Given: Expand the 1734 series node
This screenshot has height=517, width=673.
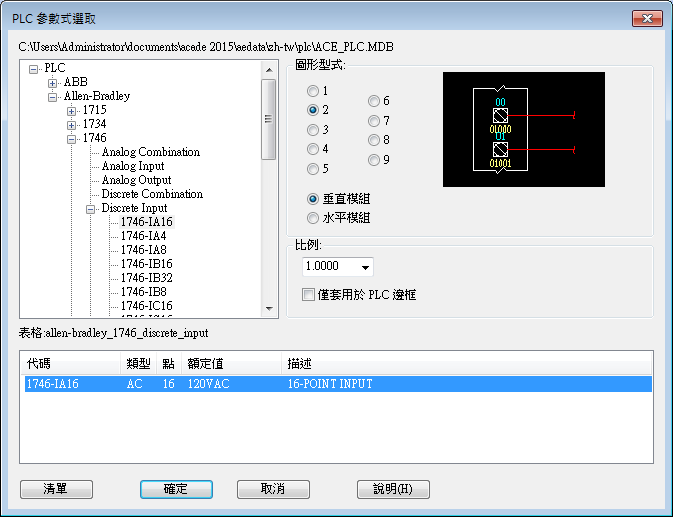Looking at the screenshot, I should pos(72,125).
